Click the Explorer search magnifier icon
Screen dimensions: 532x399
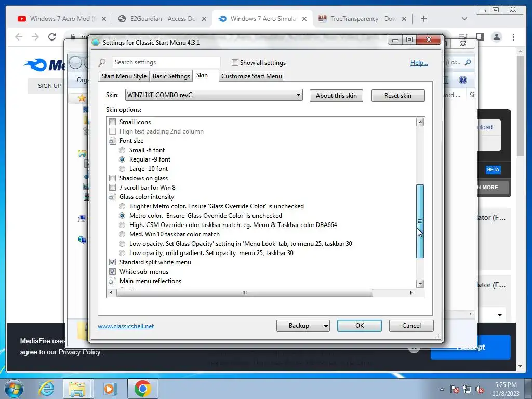468,62
